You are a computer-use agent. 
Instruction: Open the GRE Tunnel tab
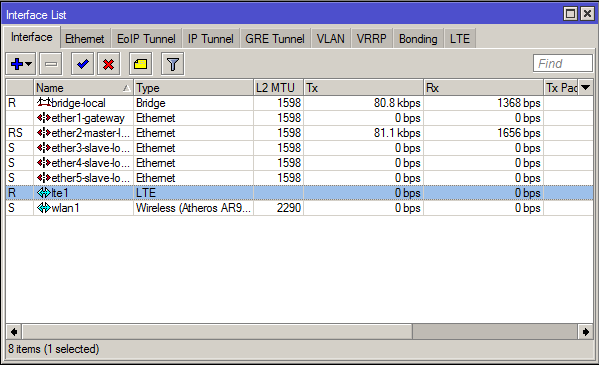click(x=275, y=39)
